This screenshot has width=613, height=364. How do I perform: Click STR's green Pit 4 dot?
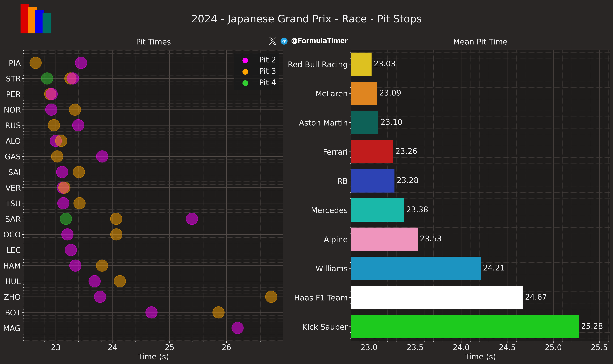[47, 79]
